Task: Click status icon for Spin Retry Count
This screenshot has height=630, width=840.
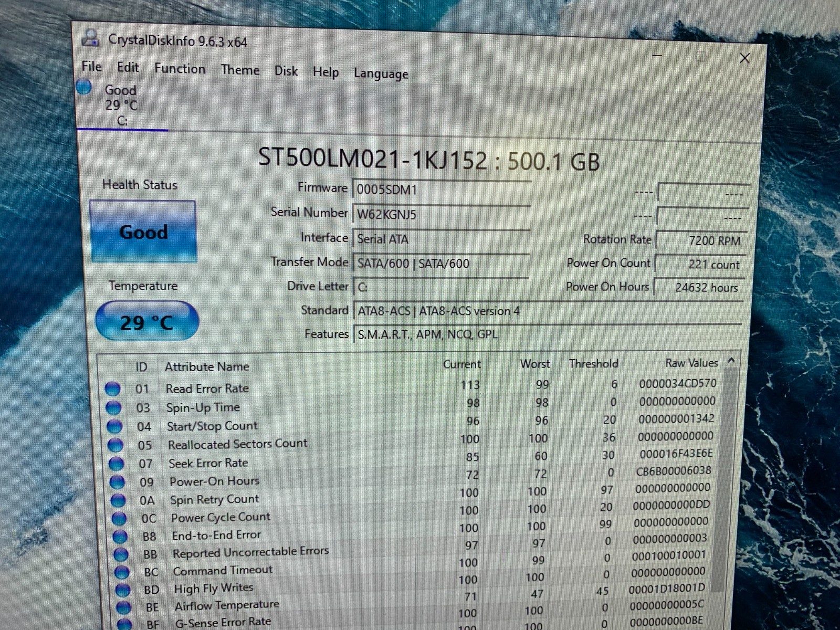Action: 118,500
